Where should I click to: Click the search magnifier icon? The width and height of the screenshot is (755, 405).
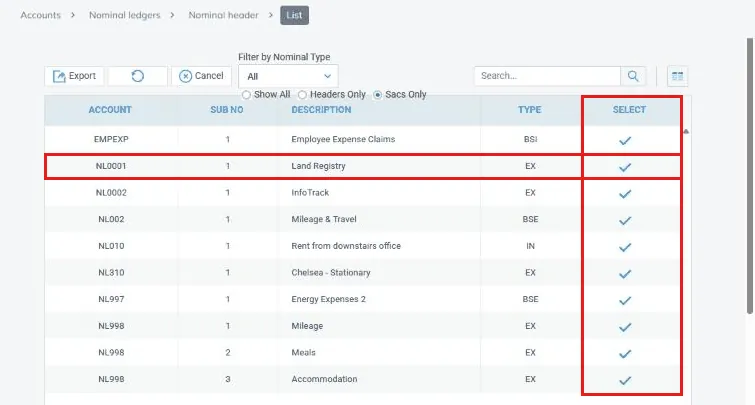[x=633, y=76]
